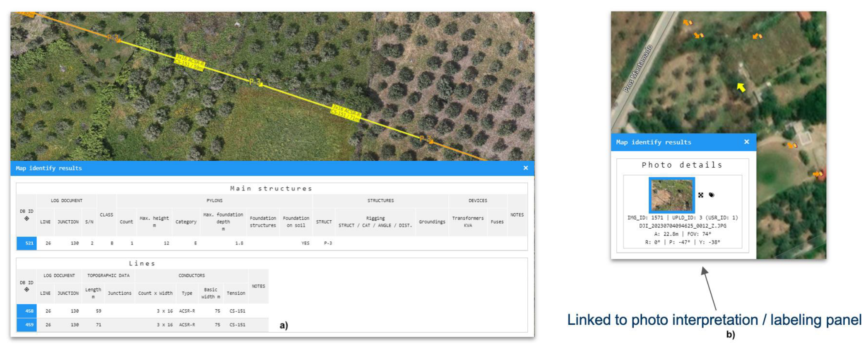Open record 458 in the Lines table
Image resolution: width=868 pixels, height=350 pixels.
[x=26, y=311]
